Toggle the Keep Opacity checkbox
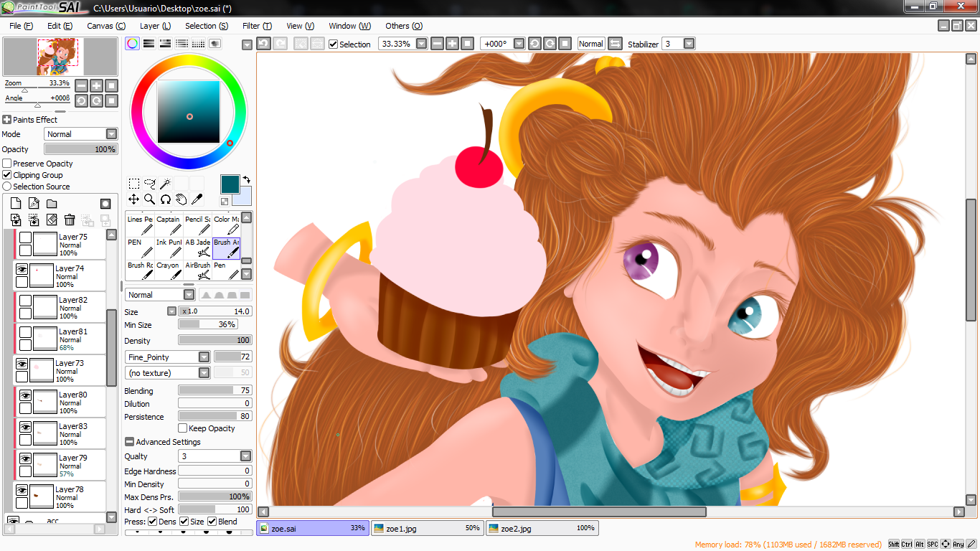980x551 pixels. [x=182, y=428]
